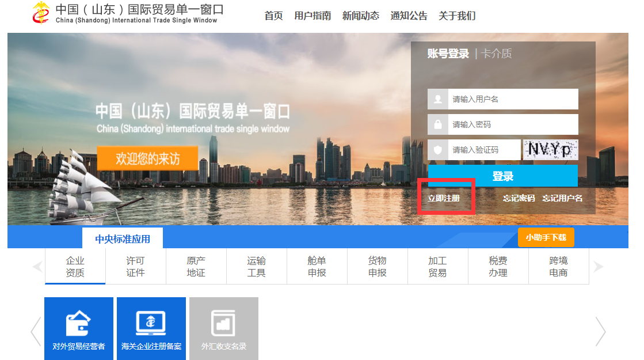Click the user icon beside the username field
Viewport: 644px width, 360px height.
438,99
